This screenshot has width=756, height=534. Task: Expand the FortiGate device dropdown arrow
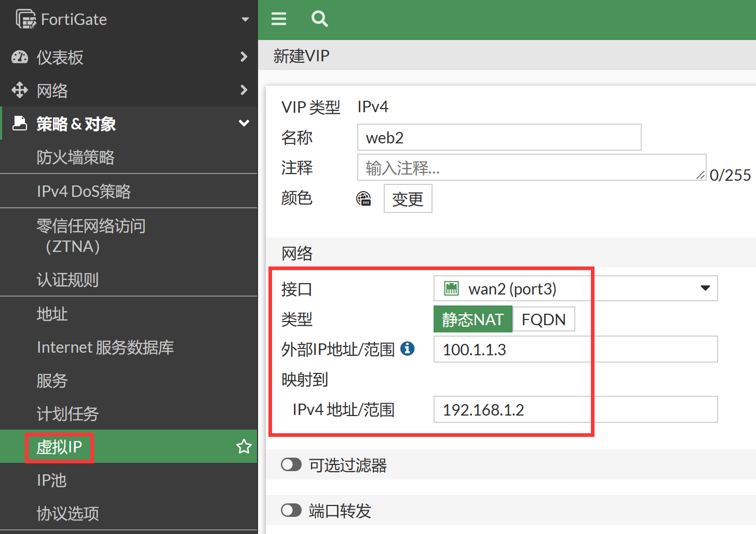click(x=245, y=20)
